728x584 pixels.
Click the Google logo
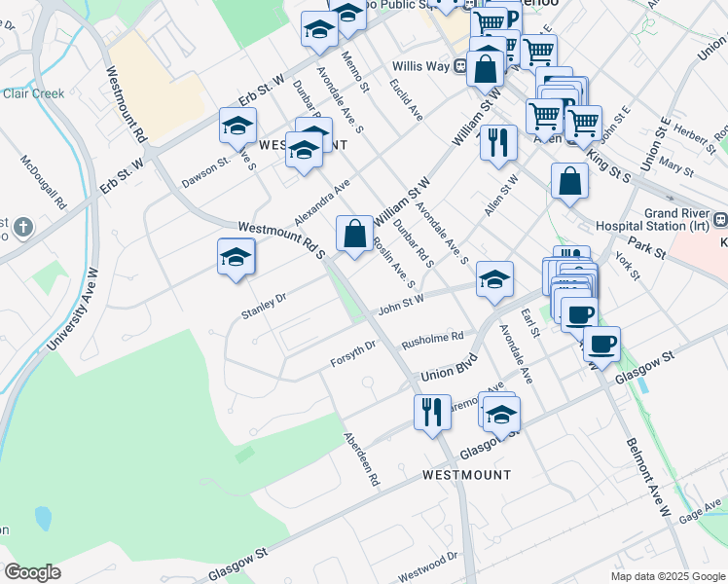pyautogui.click(x=32, y=572)
